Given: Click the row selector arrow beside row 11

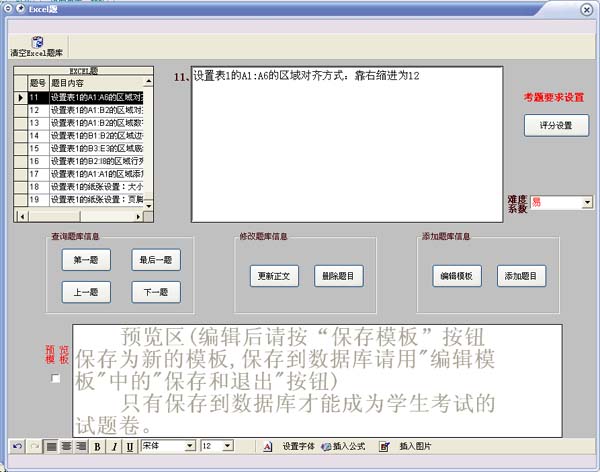Looking at the screenshot, I should coord(20,98).
